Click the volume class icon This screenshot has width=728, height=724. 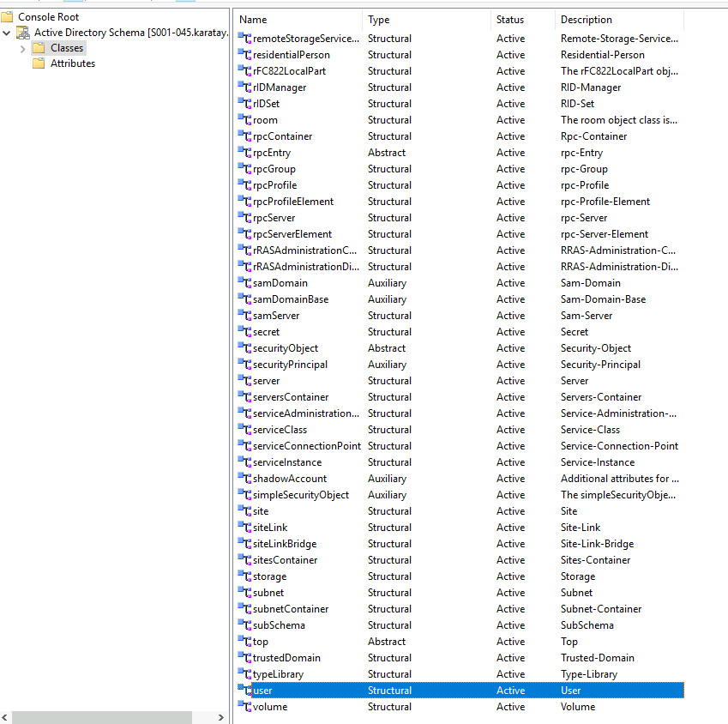coord(244,706)
